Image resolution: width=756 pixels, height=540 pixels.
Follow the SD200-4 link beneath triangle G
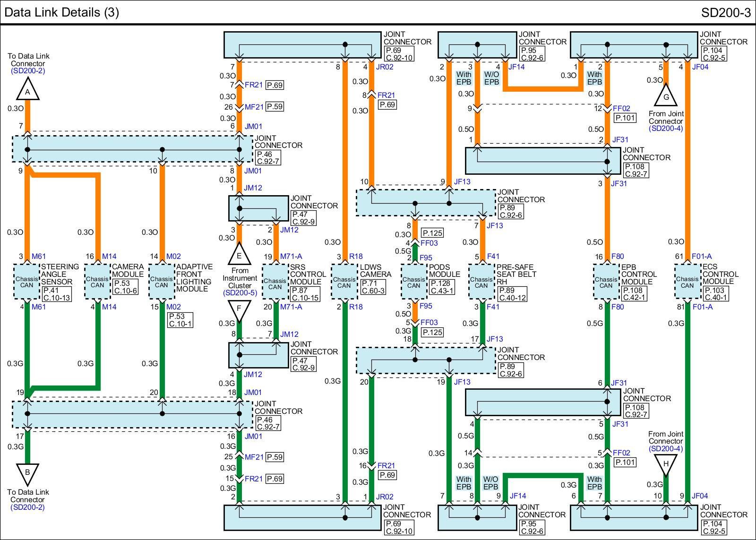coord(666,129)
